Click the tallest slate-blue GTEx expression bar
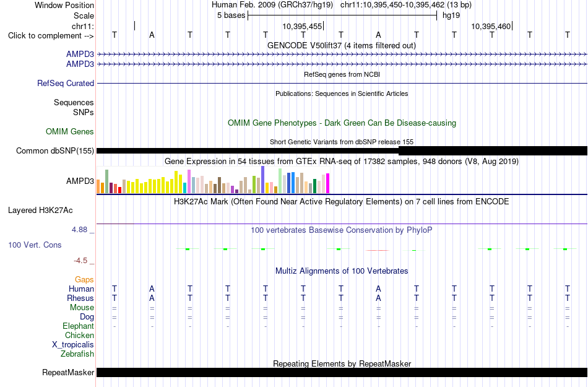588x387 pixels. click(263, 180)
